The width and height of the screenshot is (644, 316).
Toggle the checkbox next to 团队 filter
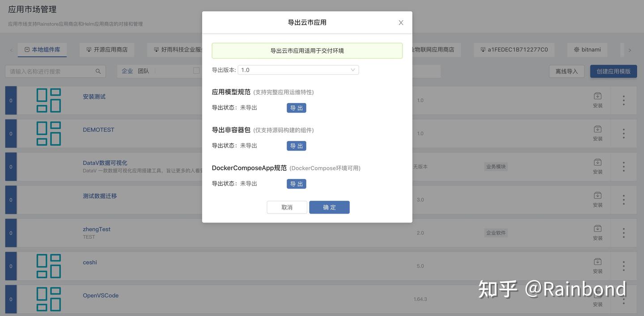click(196, 71)
